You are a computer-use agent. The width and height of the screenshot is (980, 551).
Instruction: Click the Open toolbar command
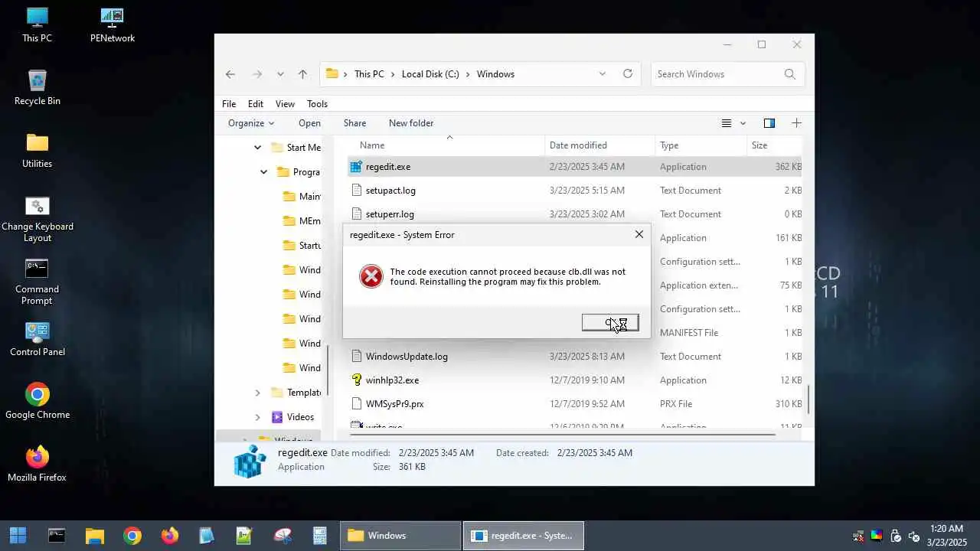[309, 123]
